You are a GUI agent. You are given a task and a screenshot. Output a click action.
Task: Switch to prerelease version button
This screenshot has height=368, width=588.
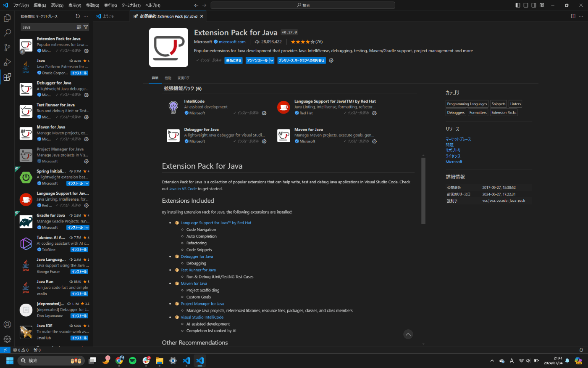click(x=302, y=61)
